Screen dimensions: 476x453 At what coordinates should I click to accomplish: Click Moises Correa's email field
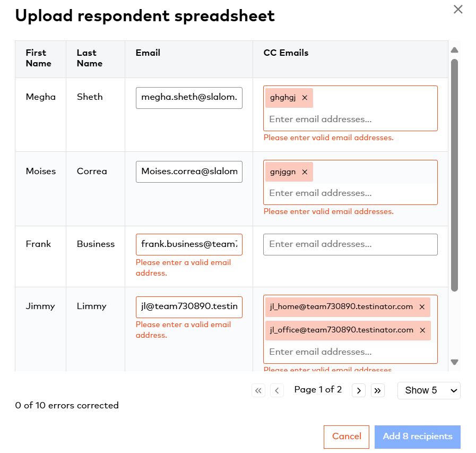(x=189, y=172)
